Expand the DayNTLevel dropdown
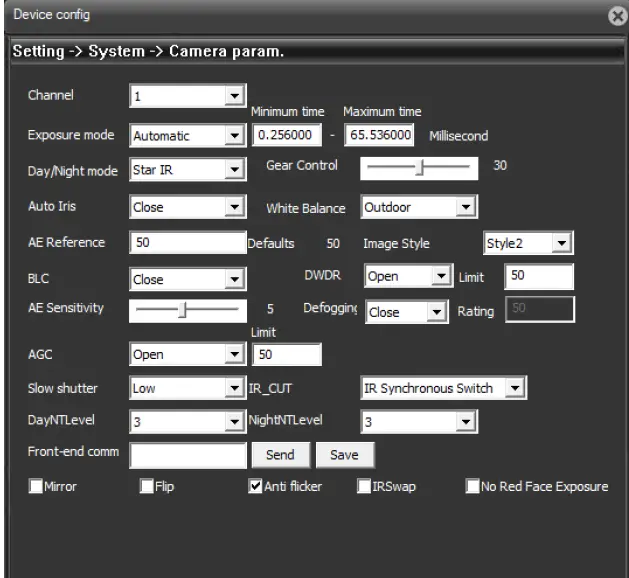 [x=188, y=422]
